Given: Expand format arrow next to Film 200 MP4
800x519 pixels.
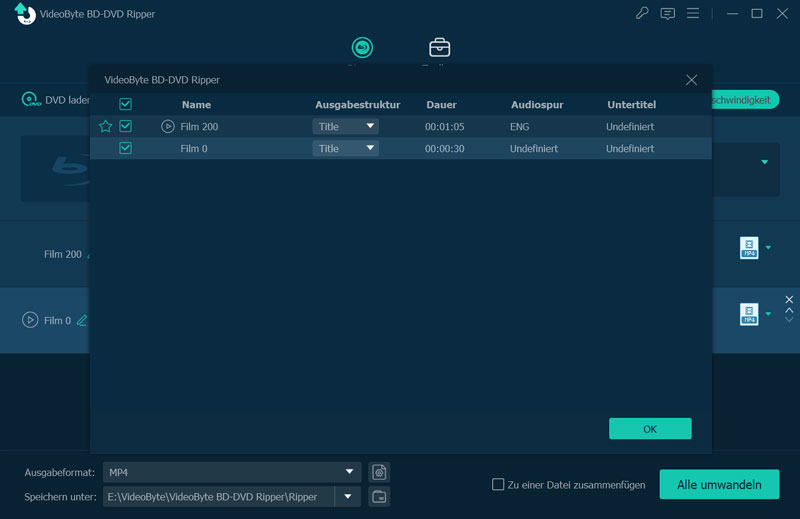Looking at the screenshot, I should point(768,248).
